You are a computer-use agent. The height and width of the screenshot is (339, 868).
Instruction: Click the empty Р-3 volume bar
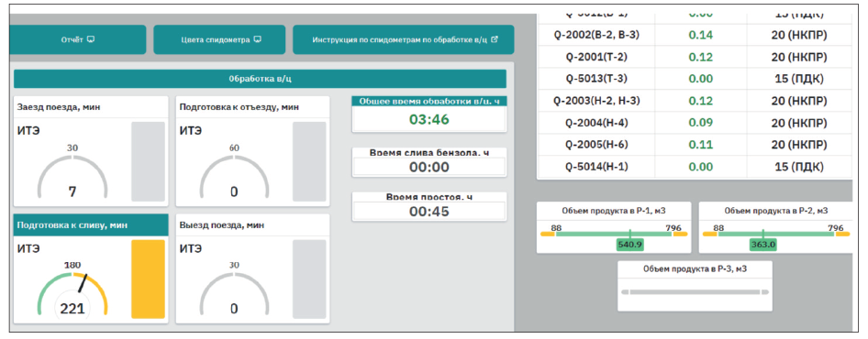click(x=695, y=291)
